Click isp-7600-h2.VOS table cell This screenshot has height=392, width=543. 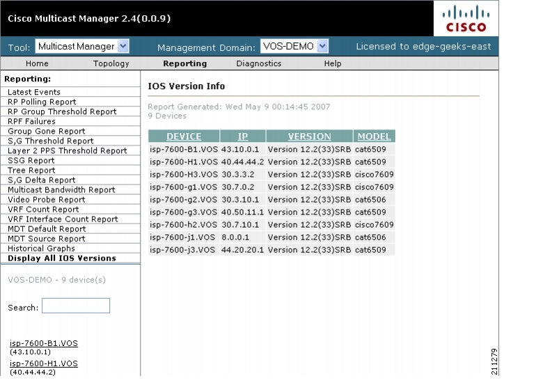point(184,224)
